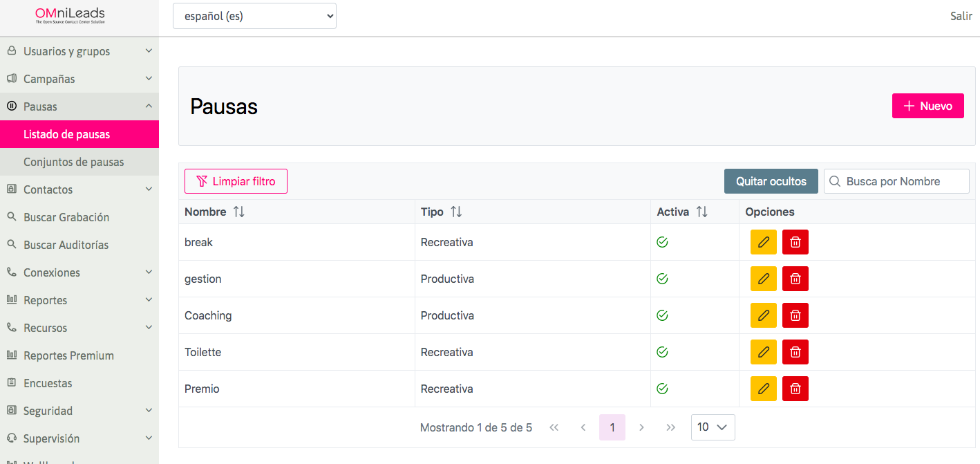Delete the gestion pause with trash icon
Screen dimensions: 980x464
click(795, 279)
